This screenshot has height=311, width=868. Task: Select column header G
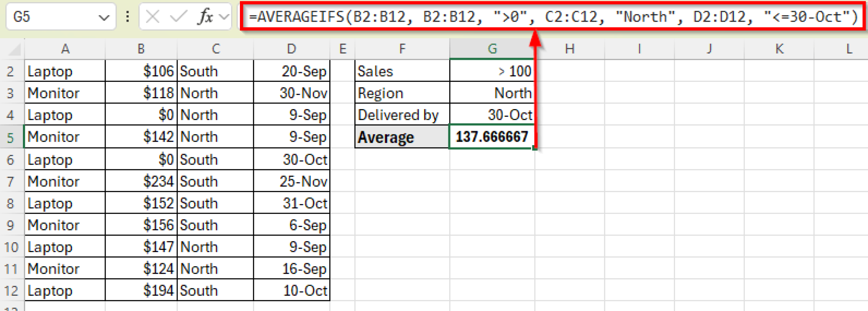point(492,48)
